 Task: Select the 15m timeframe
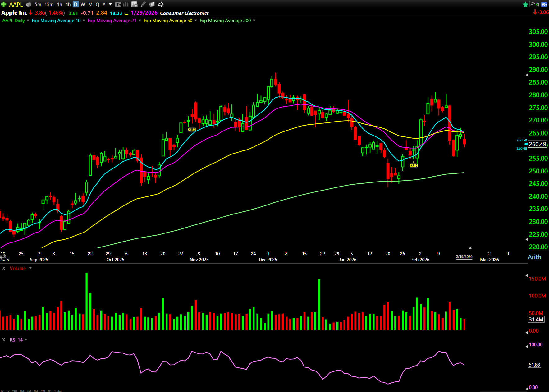tap(49, 4)
